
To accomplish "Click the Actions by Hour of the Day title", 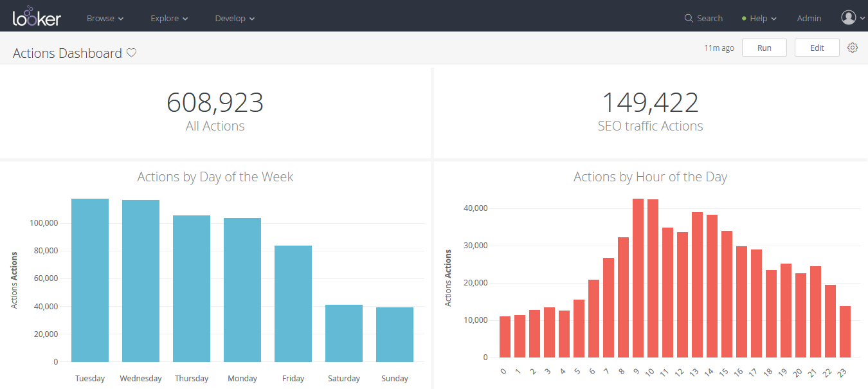I will [650, 177].
